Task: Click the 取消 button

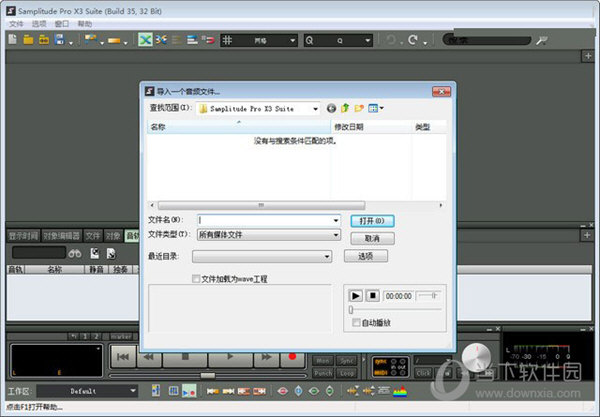Action: click(x=371, y=239)
